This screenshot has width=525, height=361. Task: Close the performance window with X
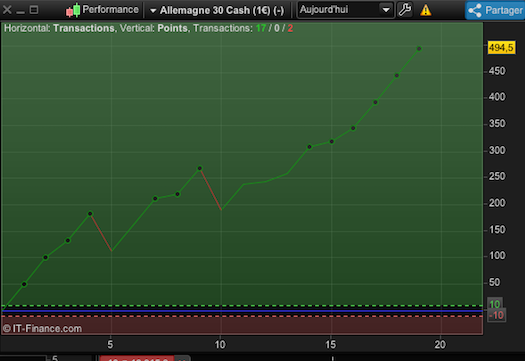[7, 10]
